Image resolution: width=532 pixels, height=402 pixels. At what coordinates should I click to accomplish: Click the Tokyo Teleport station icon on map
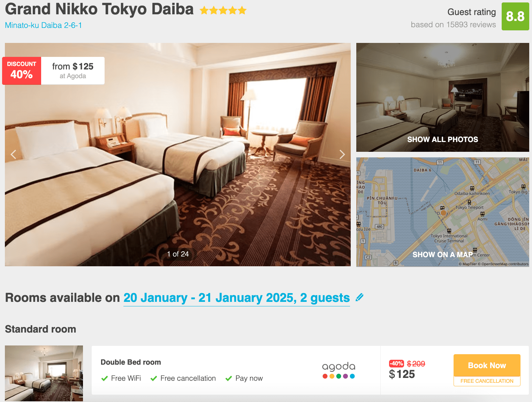pos(469,202)
